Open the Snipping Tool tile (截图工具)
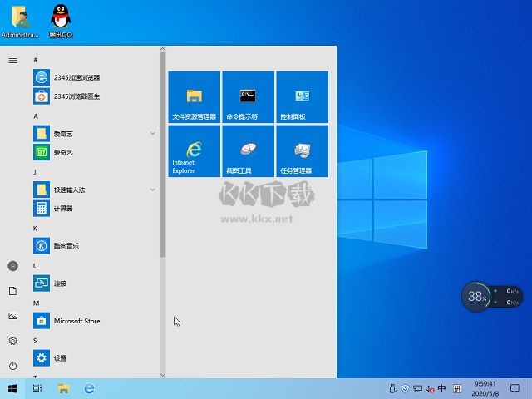The width and height of the screenshot is (532, 399). [x=248, y=151]
